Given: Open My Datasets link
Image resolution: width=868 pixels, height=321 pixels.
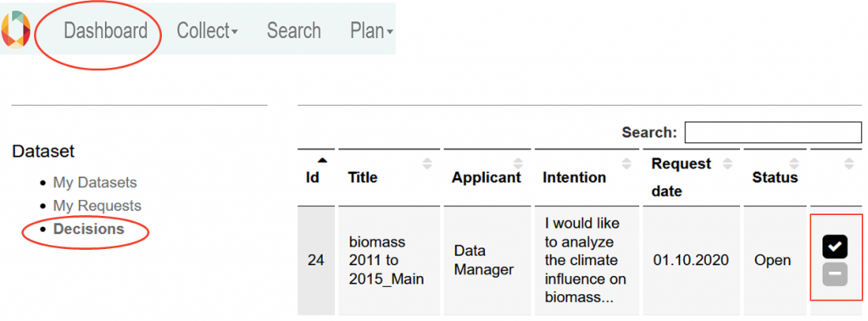Looking at the screenshot, I should (95, 182).
